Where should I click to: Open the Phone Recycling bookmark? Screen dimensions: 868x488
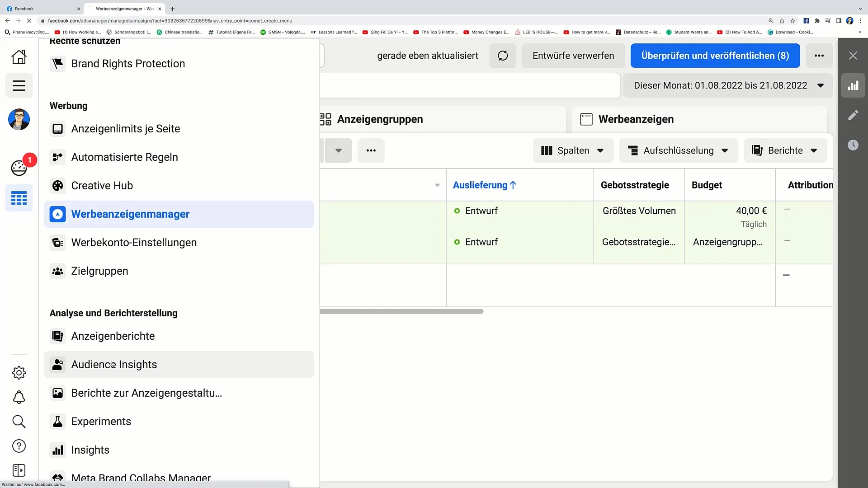[26, 32]
